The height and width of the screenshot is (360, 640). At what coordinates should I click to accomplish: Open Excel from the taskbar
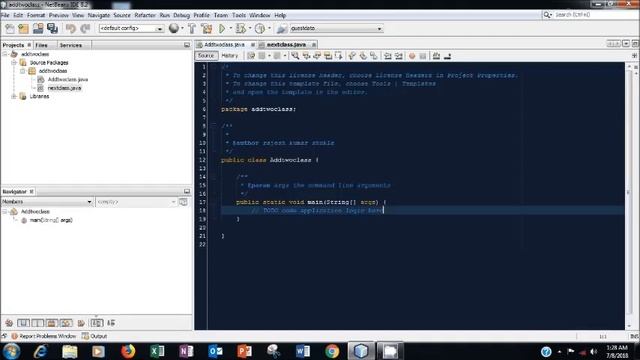[157, 351]
